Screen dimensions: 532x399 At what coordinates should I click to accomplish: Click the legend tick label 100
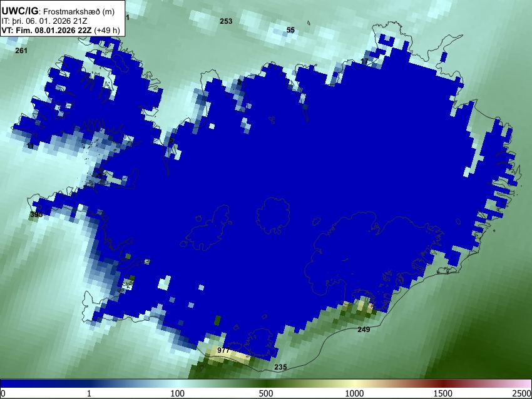178,393
